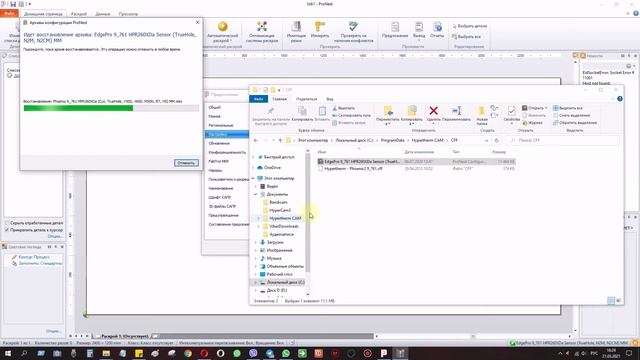Open Options link in parts panel
Screen dimensions: 640x360
pos(55,236)
